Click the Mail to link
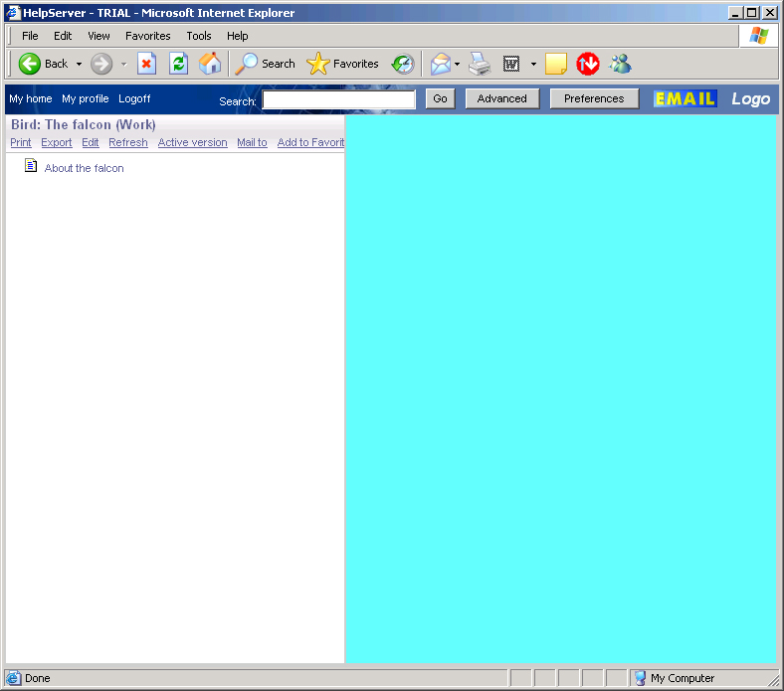 (252, 143)
